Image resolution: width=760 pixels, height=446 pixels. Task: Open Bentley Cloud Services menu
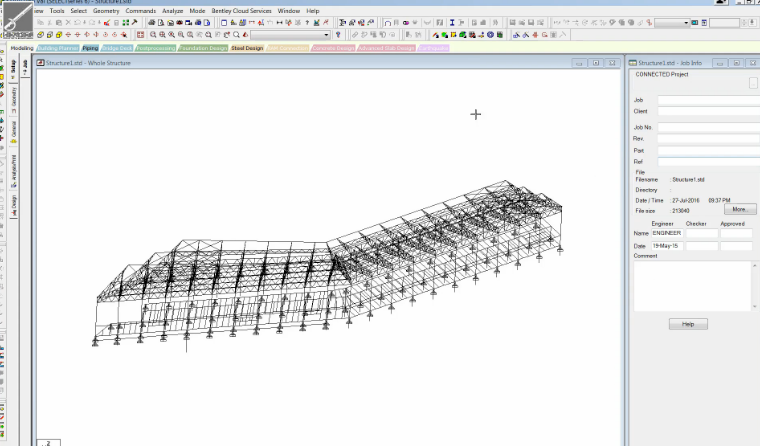(x=241, y=11)
